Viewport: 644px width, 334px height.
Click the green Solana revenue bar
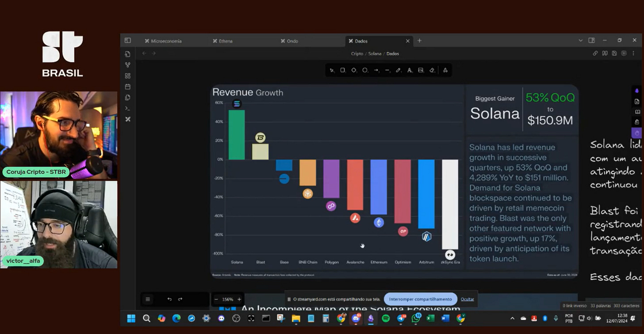pyautogui.click(x=237, y=135)
